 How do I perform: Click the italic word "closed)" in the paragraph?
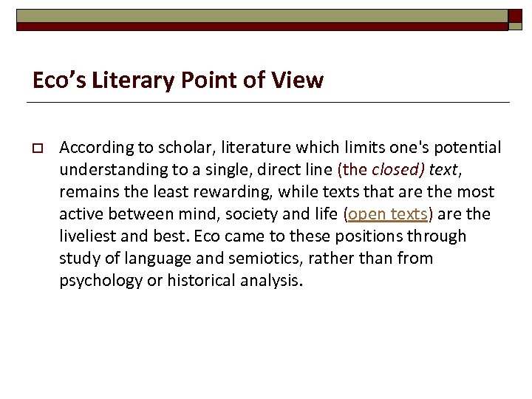398,170
